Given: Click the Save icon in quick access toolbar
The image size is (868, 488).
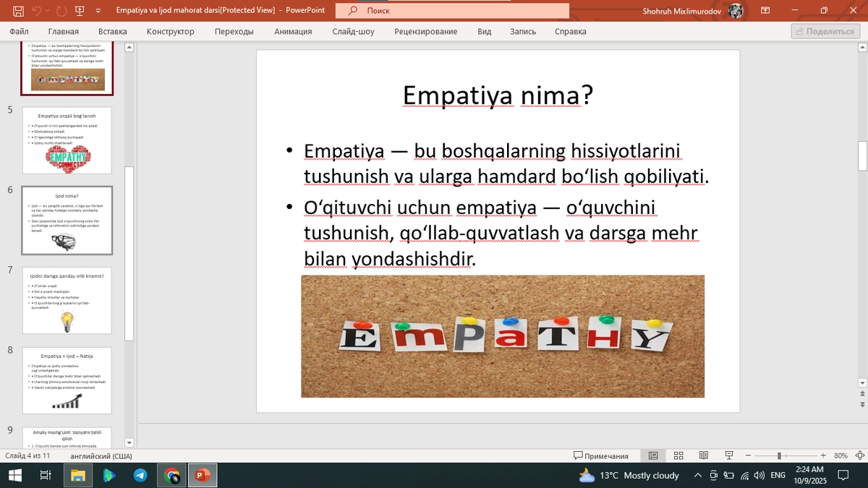Looking at the screenshot, I should point(18,11).
